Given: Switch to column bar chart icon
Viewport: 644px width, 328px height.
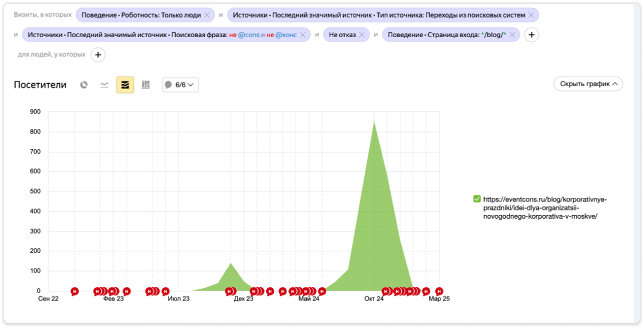Looking at the screenshot, I should point(146,85).
